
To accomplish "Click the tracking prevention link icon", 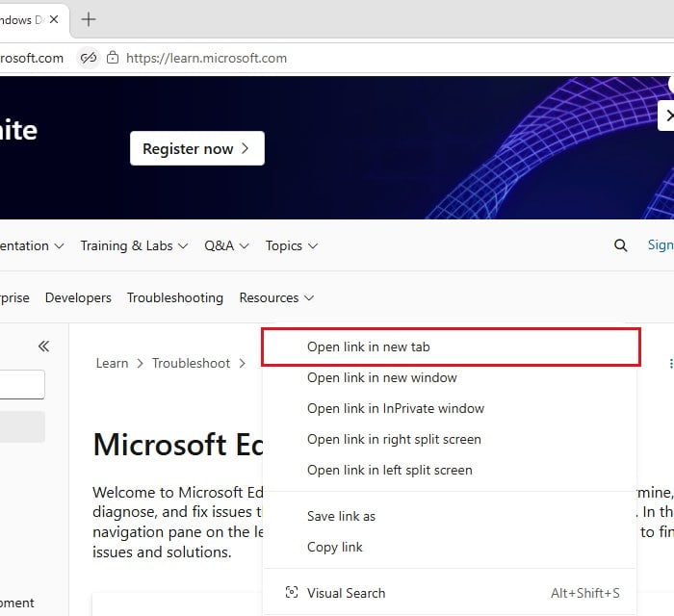I will coord(89,58).
